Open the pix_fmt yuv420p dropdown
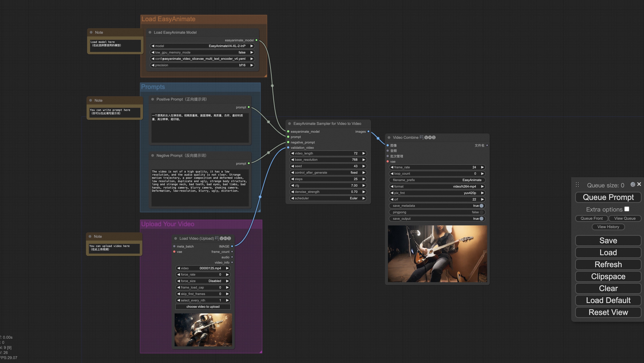 point(437,193)
